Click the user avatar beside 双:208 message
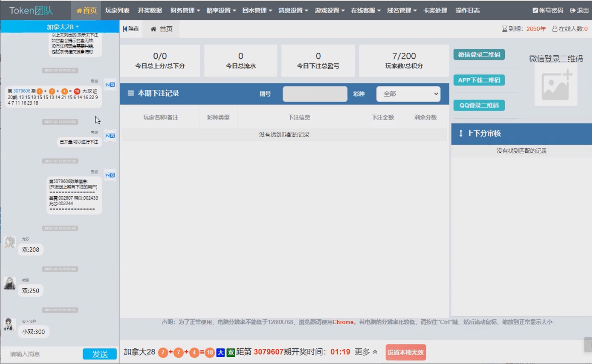 click(x=10, y=243)
